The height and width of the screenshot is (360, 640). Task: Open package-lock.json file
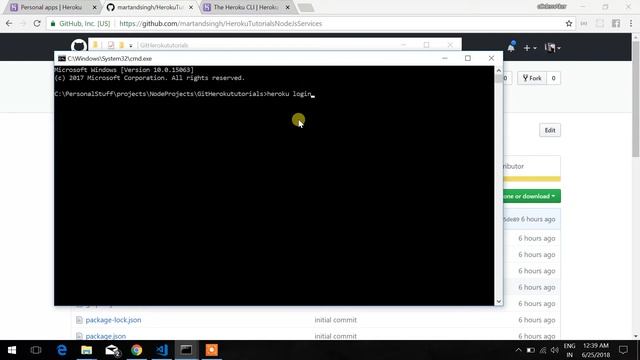(113, 320)
